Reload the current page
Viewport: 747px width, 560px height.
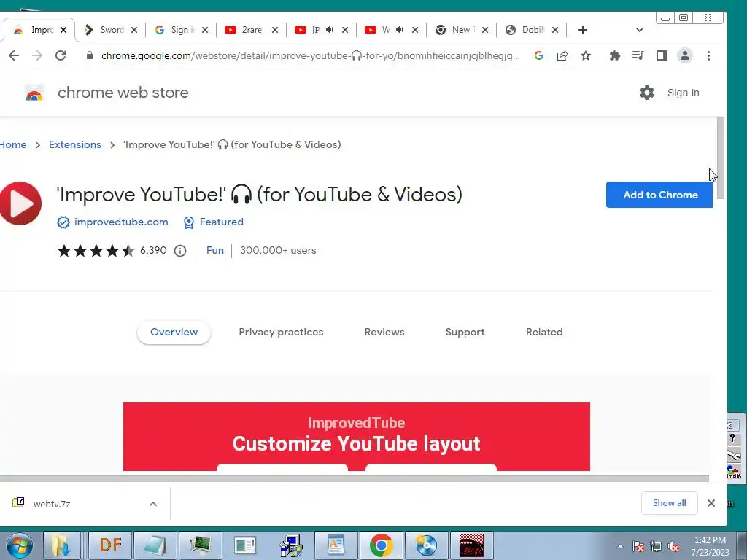(x=61, y=55)
